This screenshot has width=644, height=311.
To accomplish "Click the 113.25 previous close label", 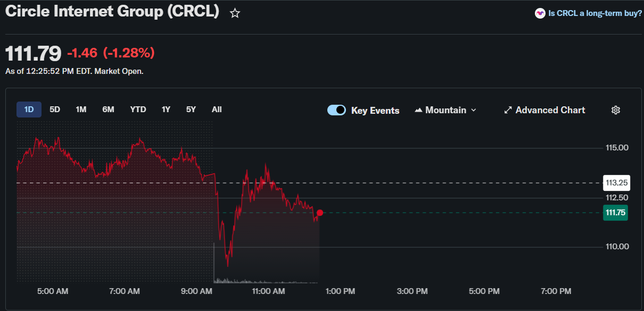I will tap(617, 183).
